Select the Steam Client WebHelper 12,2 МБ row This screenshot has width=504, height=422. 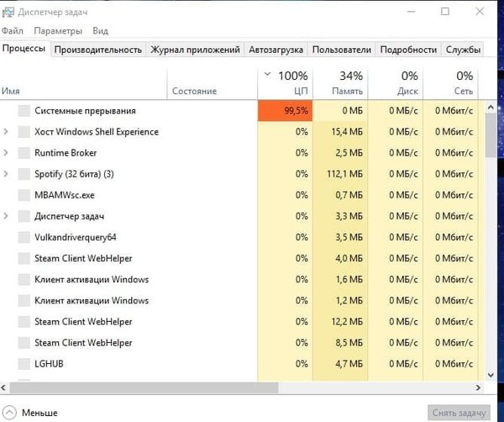(x=83, y=322)
